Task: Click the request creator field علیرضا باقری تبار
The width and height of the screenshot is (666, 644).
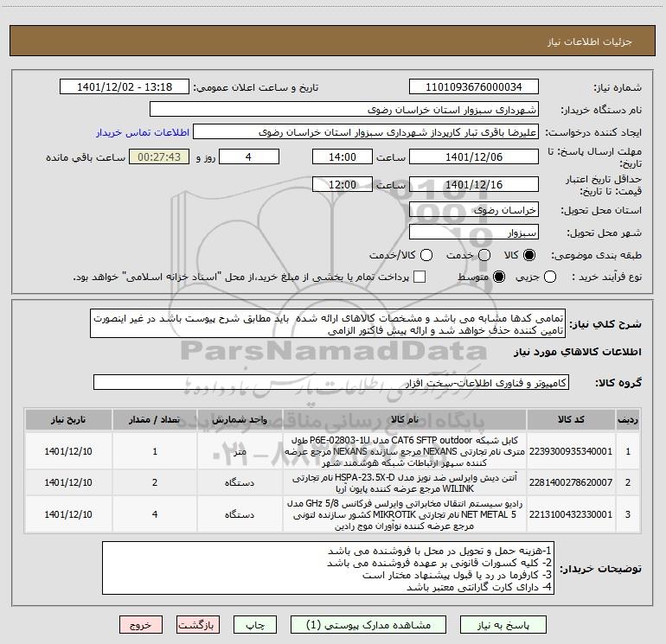Action: click(366, 131)
